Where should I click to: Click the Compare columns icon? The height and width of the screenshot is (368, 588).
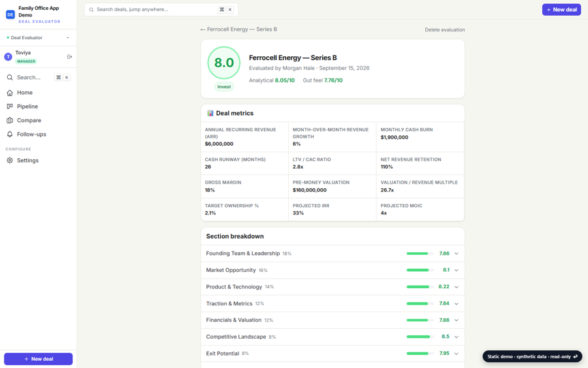pyautogui.click(x=10, y=120)
